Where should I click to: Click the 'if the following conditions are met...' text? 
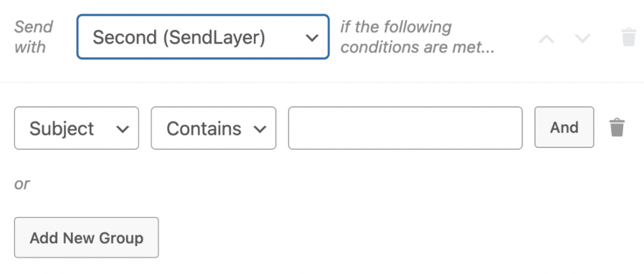(x=416, y=37)
